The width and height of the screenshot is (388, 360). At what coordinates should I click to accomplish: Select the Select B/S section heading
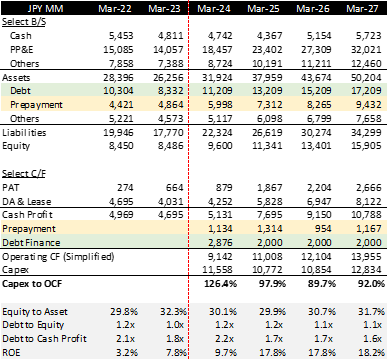(24, 22)
